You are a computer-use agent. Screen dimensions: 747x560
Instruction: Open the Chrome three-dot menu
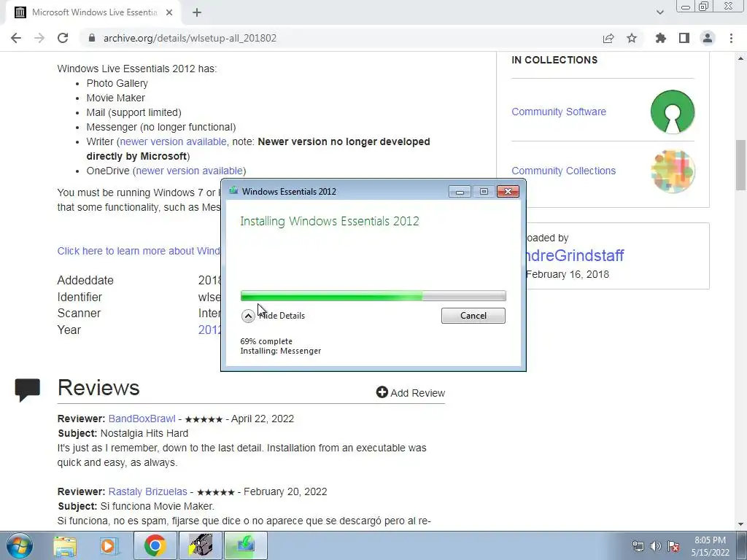[x=731, y=38]
